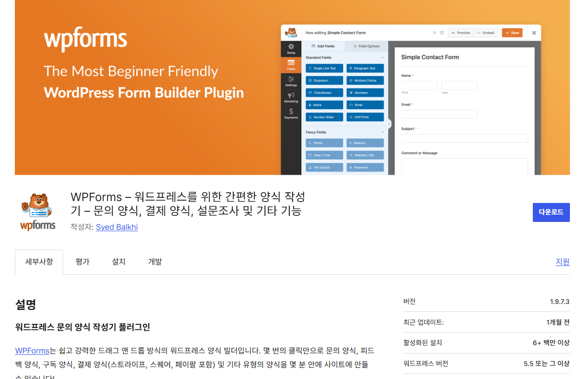Click the orange Save button in builder
588x379 pixels.
tap(512, 33)
